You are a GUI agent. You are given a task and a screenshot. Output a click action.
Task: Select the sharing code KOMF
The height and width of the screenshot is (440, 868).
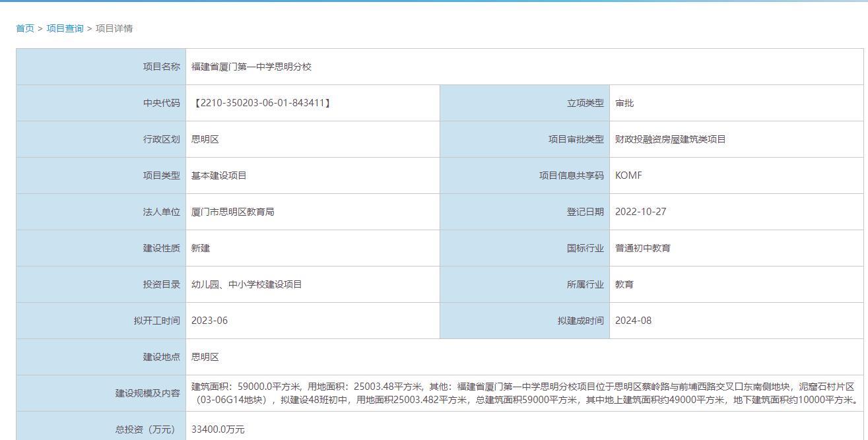[x=628, y=175]
